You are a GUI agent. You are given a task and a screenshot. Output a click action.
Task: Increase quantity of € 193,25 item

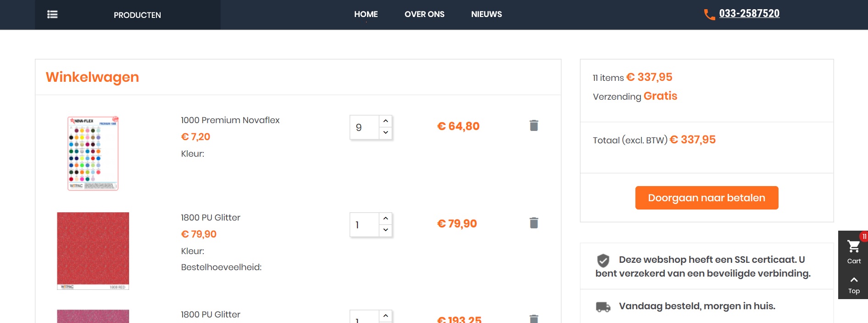click(385, 316)
